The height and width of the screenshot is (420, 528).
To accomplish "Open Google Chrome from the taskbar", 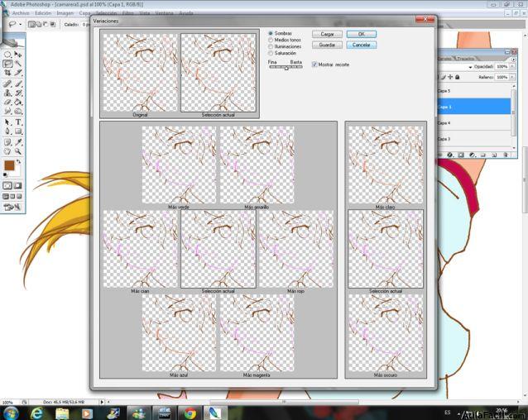I will pyautogui.click(x=190, y=413).
